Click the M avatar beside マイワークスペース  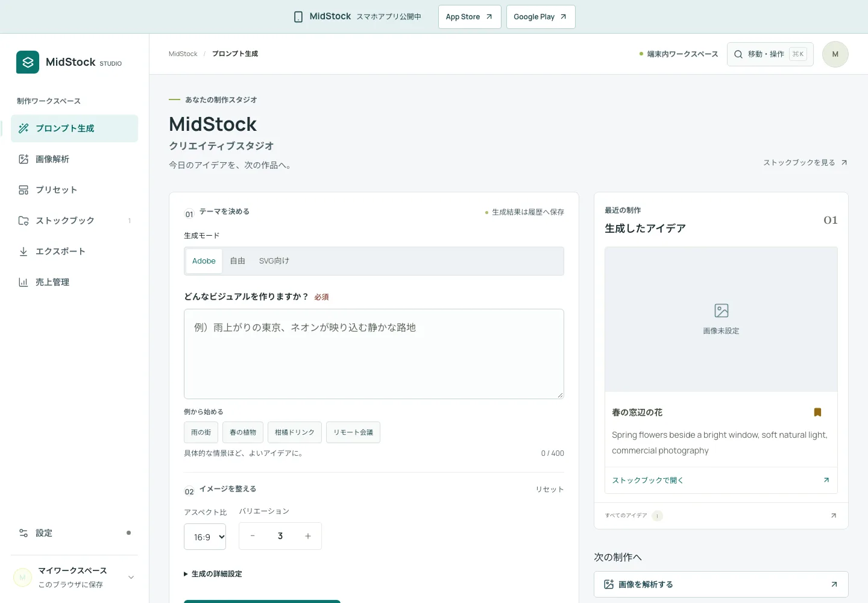point(22,578)
